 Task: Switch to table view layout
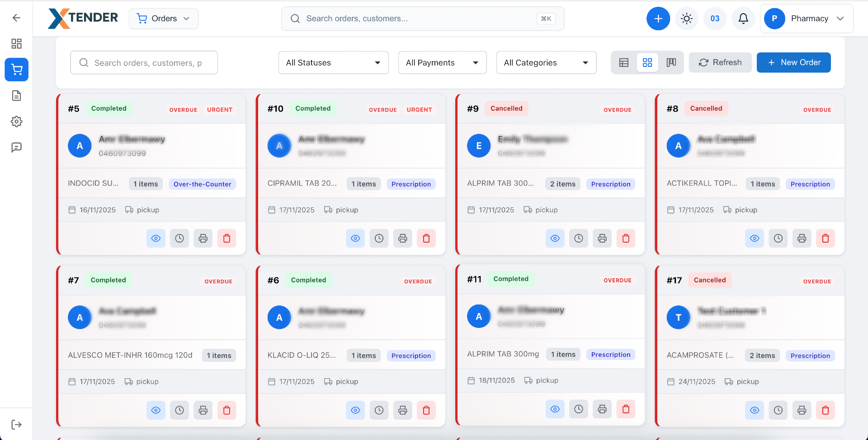click(624, 62)
